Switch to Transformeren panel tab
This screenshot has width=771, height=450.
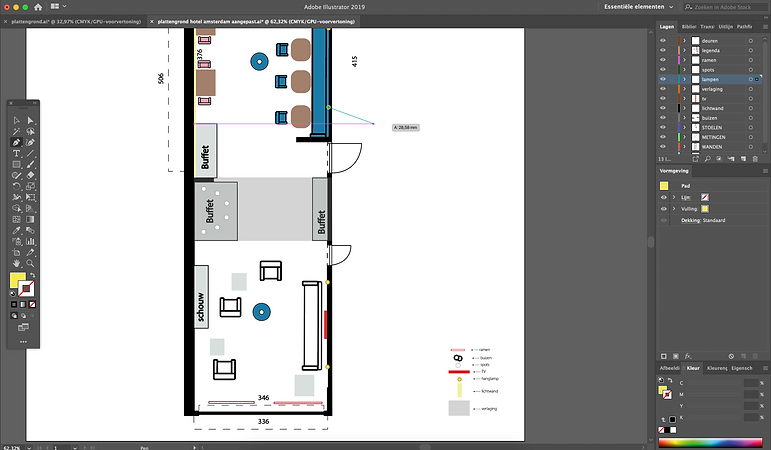tap(707, 27)
